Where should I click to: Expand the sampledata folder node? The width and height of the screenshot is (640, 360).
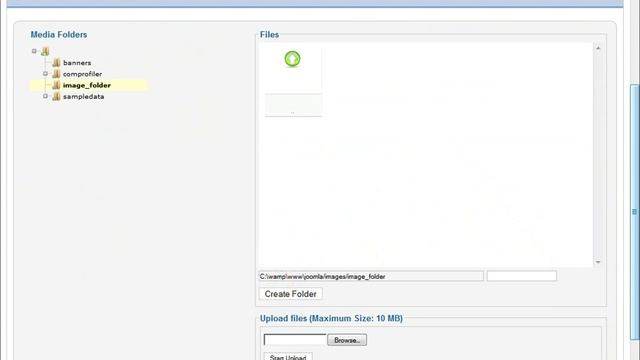(45, 96)
